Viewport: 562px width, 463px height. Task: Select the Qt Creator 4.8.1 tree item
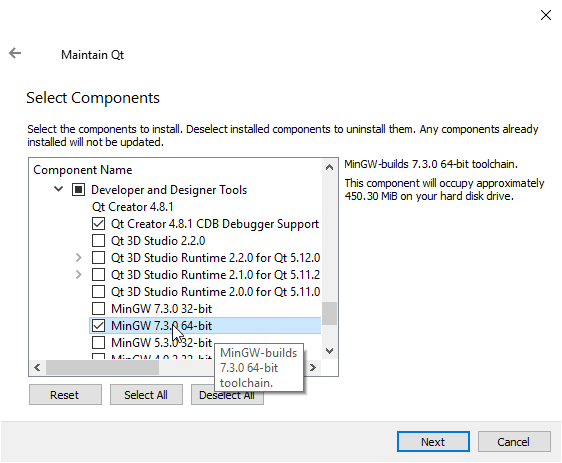[x=133, y=207]
